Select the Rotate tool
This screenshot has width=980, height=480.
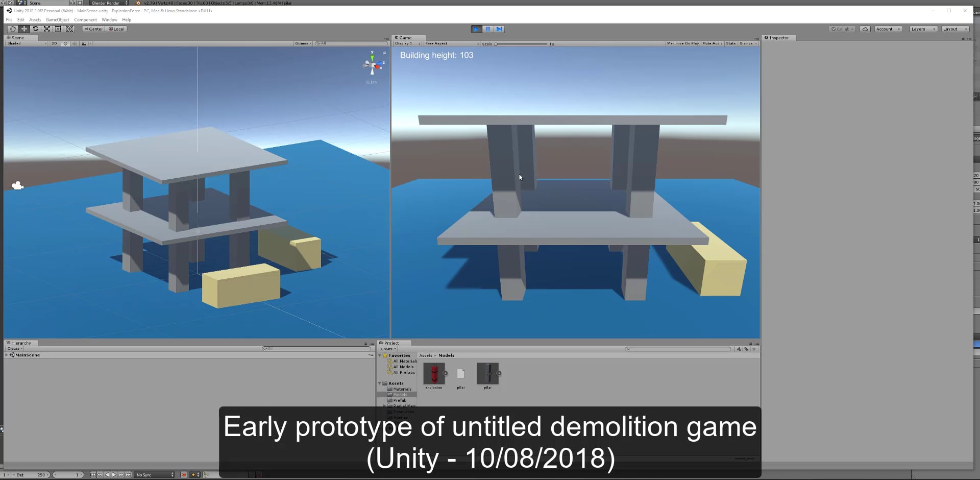[36, 29]
